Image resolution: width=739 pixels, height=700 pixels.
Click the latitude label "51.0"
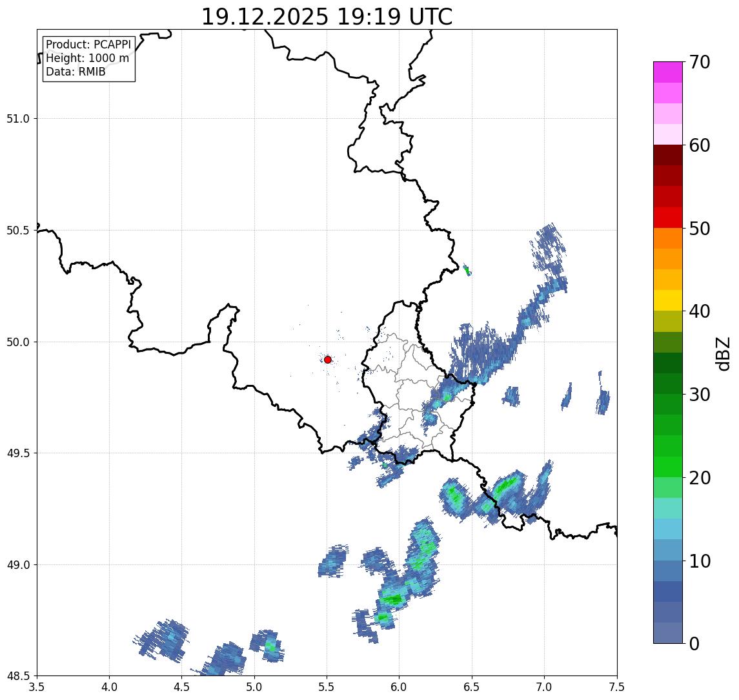pyautogui.click(x=17, y=119)
